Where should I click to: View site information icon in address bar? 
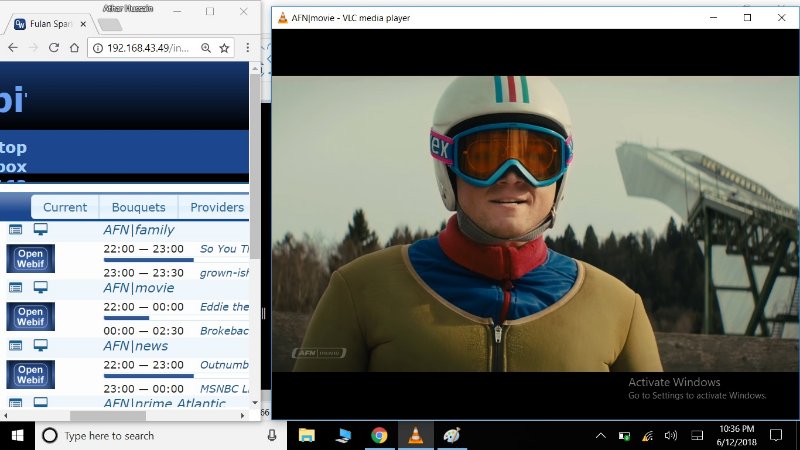[97, 48]
